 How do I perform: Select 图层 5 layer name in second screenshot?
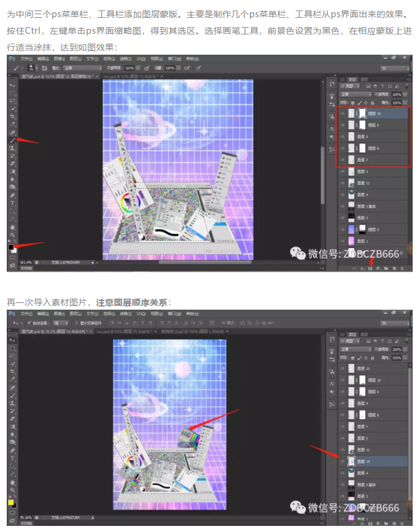[363, 438]
